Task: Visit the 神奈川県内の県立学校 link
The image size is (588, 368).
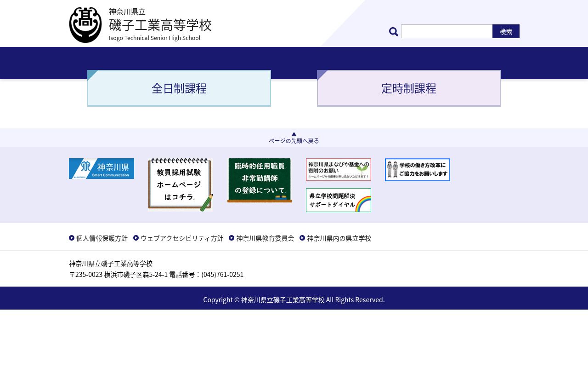Action: coord(339,238)
